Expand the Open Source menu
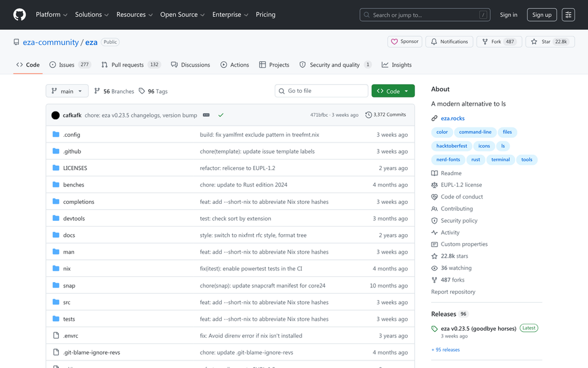This screenshot has height=368, width=588. click(x=182, y=15)
